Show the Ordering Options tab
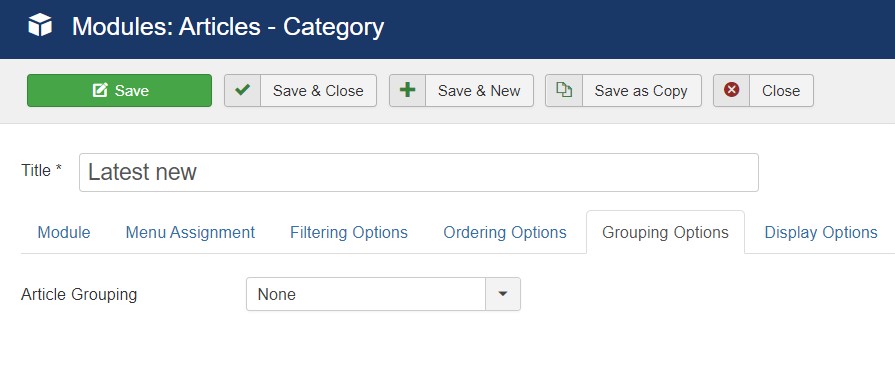 (505, 233)
